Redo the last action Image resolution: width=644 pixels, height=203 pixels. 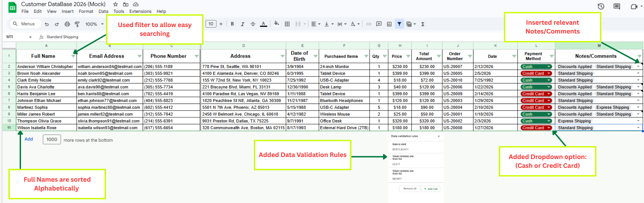point(57,24)
